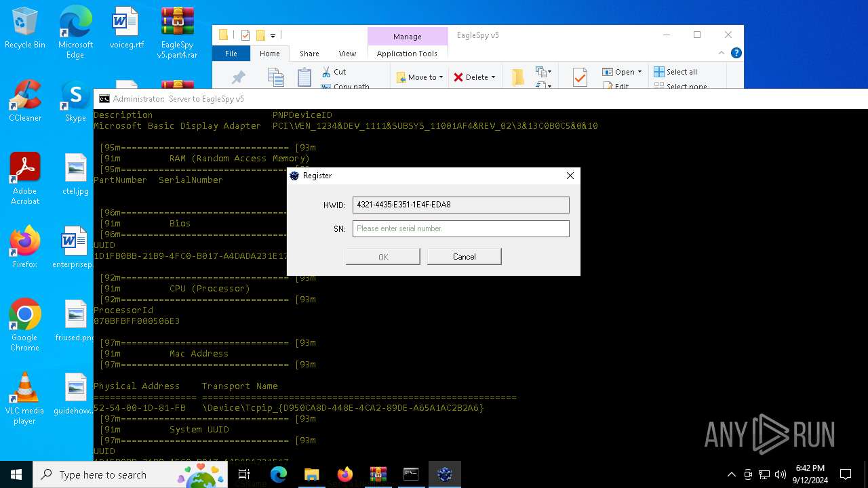Switch to the View ribbon tab
Image resolution: width=868 pixels, height=488 pixels.
(347, 54)
